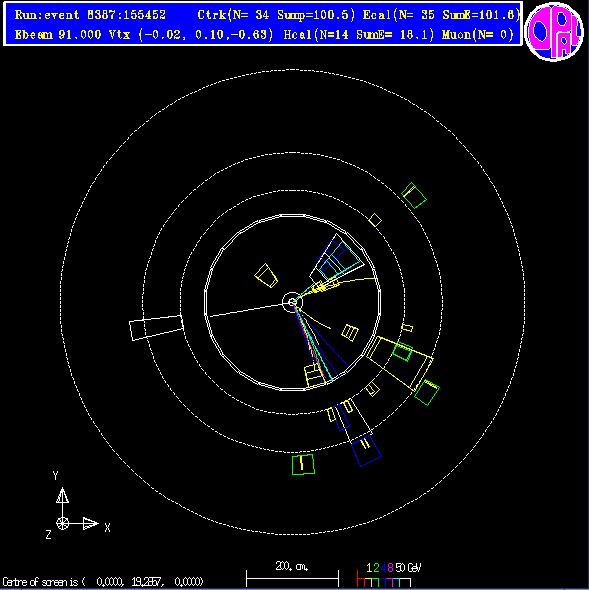Select the Y axis arrow head

tap(62, 495)
